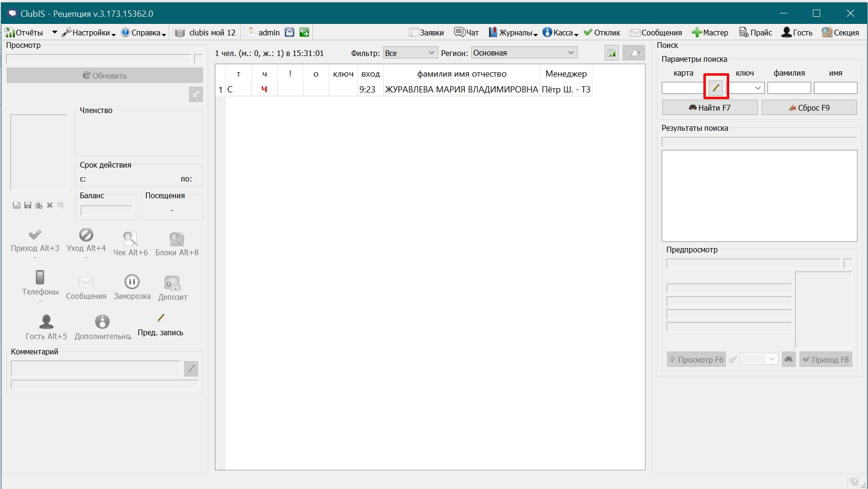868x489 pixels.
Task: Open the Фильтр dropdown set to Все
Action: point(410,53)
